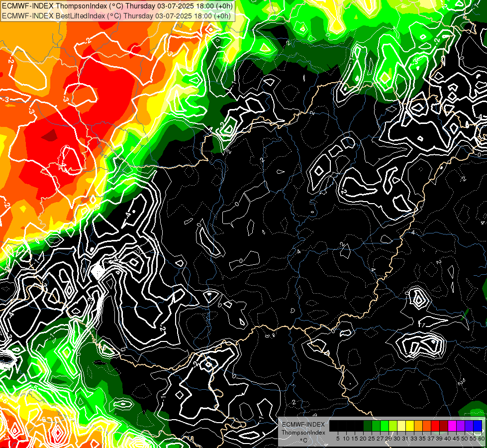Image resolution: width=487 pixels, height=448 pixels.
Task: Click legend tick value '20'
Action: coord(363,439)
